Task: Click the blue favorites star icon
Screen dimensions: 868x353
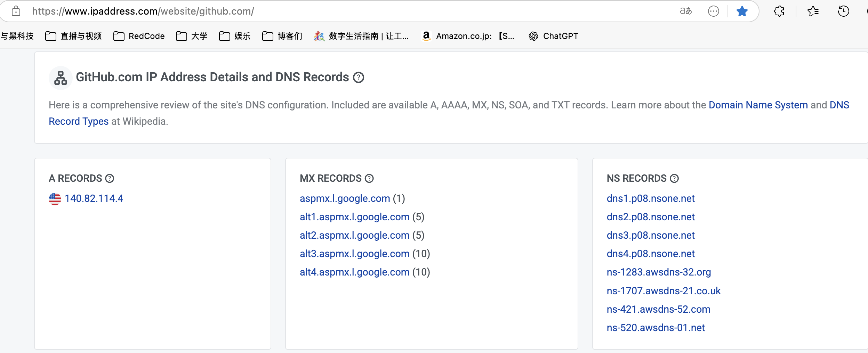Action: [x=742, y=11]
